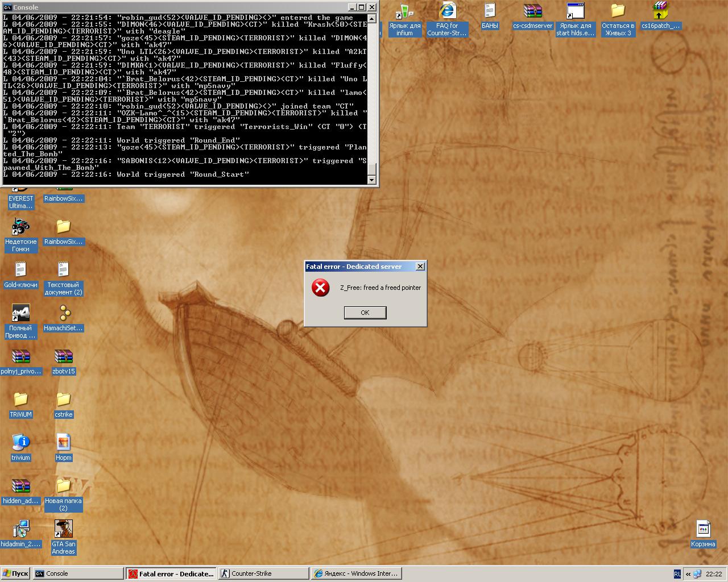728x582 pixels.
Task: Select the 'TRiViUM' folder icon
Action: coord(21,405)
